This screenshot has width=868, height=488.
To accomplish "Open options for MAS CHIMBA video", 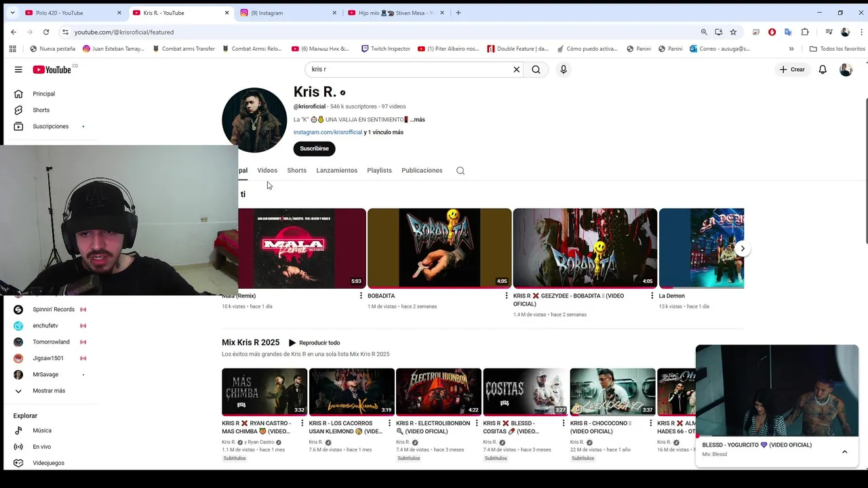I will tap(302, 423).
